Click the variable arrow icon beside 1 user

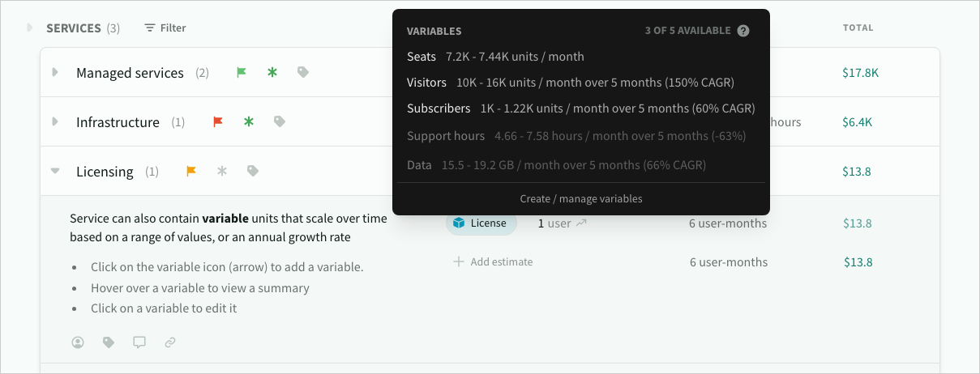tap(581, 223)
